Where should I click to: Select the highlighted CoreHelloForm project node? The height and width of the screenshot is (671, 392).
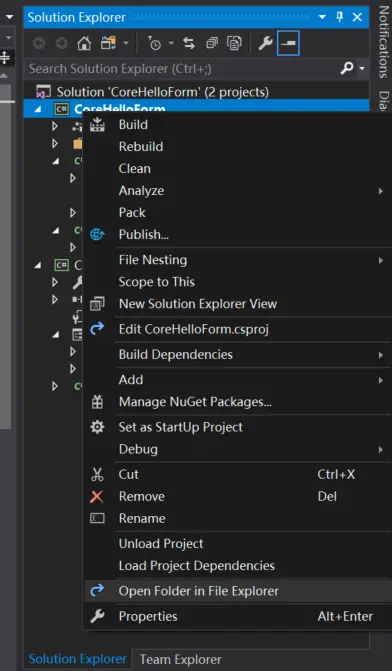[x=196, y=109]
